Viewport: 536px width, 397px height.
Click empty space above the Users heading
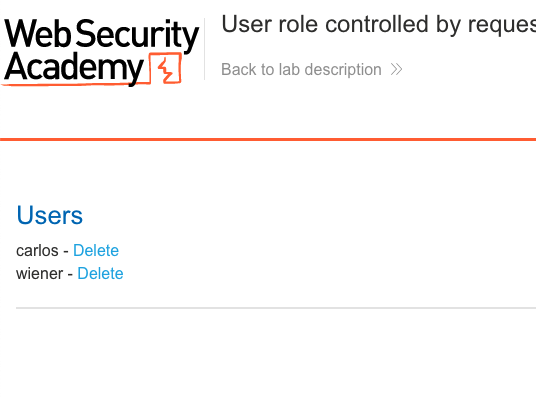268,171
